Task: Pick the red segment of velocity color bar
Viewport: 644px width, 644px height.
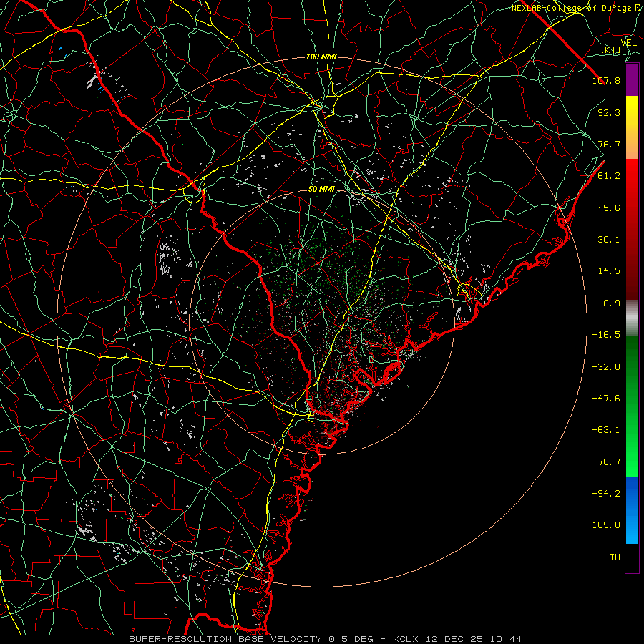Action: (632, 229)
